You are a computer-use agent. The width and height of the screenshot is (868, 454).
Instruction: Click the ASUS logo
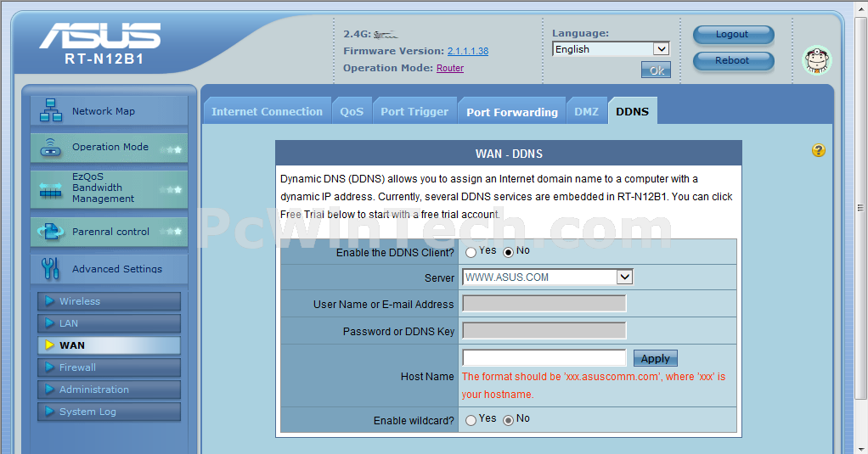coord(100,36)
